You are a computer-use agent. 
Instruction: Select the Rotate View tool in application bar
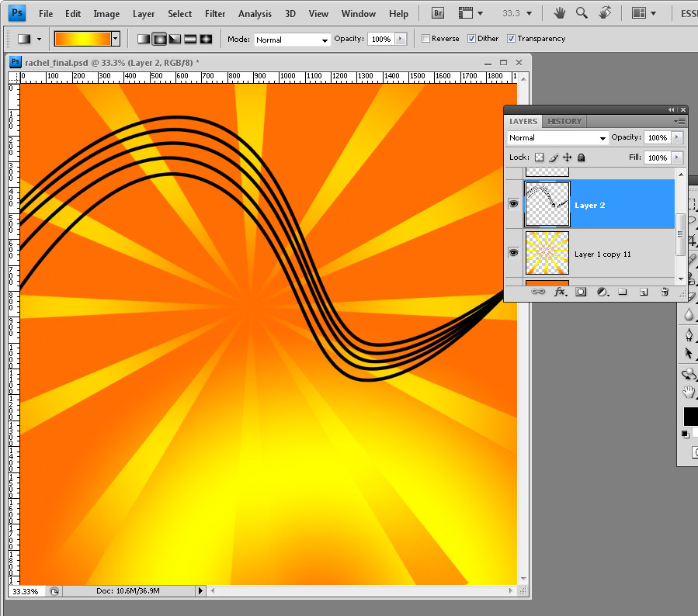pos(604,13)
